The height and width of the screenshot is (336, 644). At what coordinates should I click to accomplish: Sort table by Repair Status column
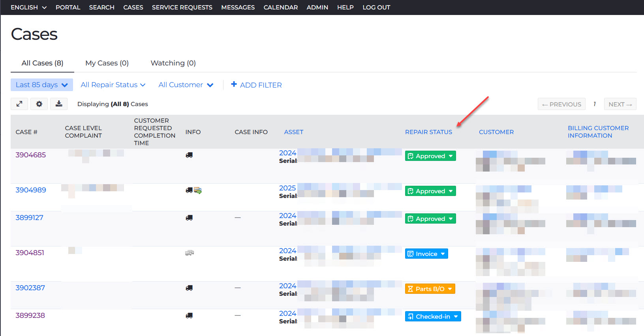[428, 132]
